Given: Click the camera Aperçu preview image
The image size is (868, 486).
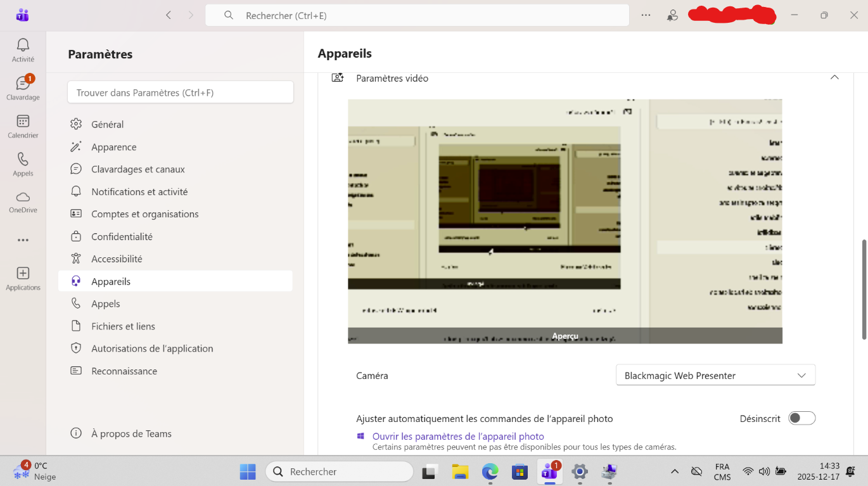Looking at the screenshot, I should [x=565, y=221].
